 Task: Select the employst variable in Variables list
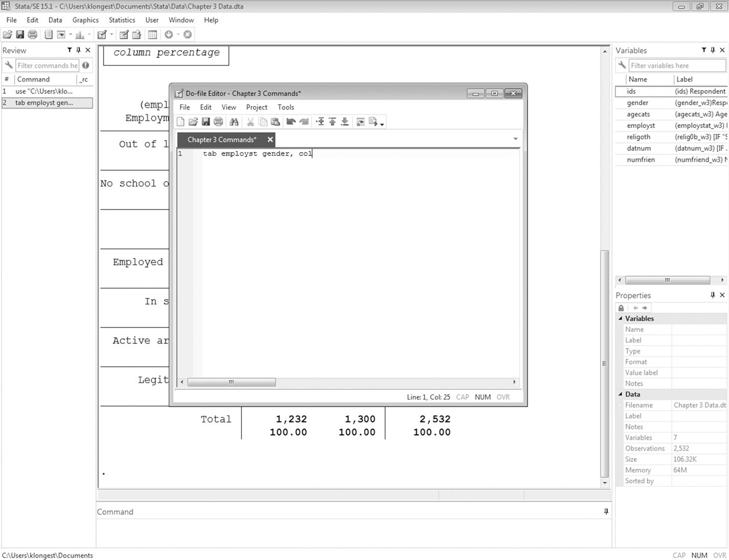click(640, 126)
